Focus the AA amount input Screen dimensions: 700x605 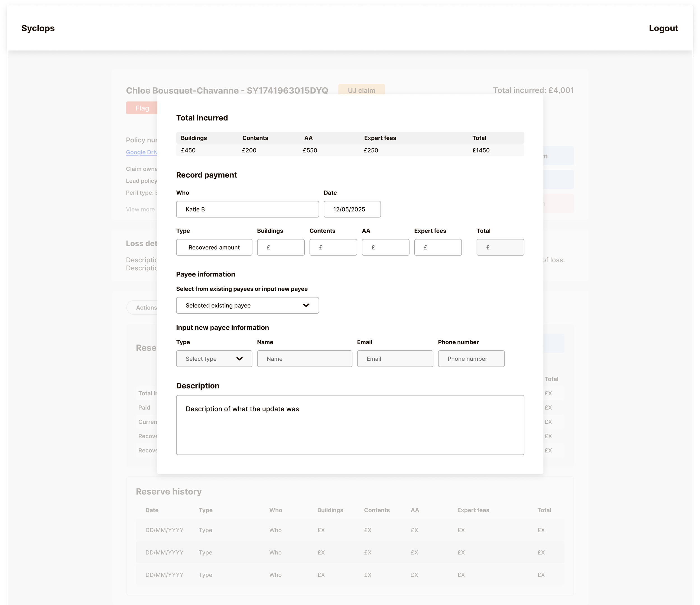click(385, 247)
